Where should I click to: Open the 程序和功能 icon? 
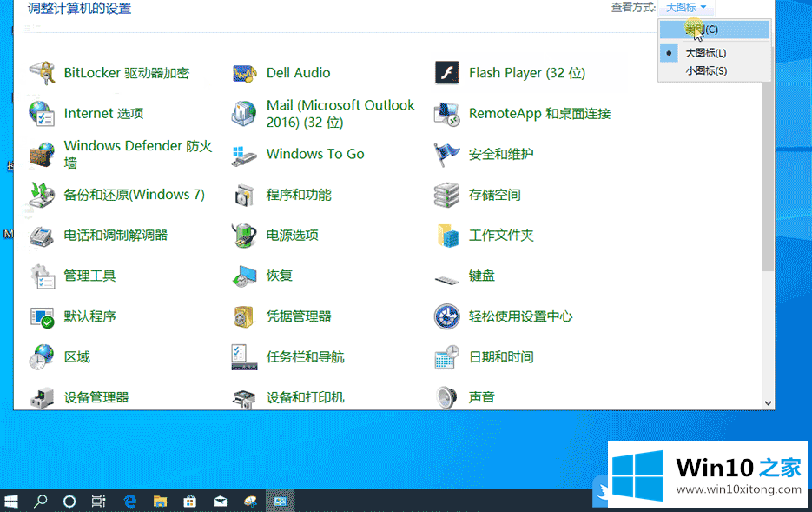[244, 195]
